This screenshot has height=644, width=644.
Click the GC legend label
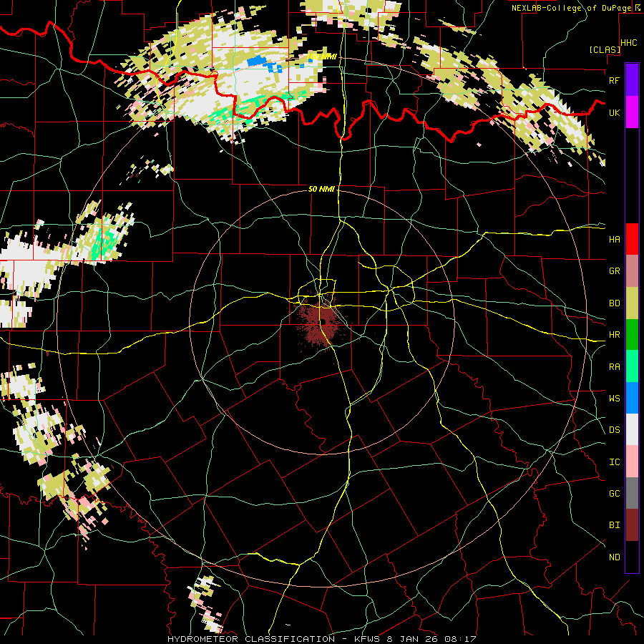click(614, 493)
